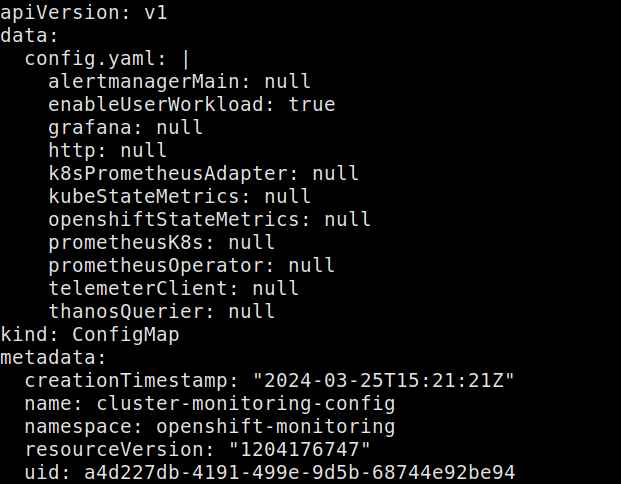This screenshot has width=621, height=484.
Task: Click the grafana: null line
Action: pyautogui.click(x=125, y=127)
